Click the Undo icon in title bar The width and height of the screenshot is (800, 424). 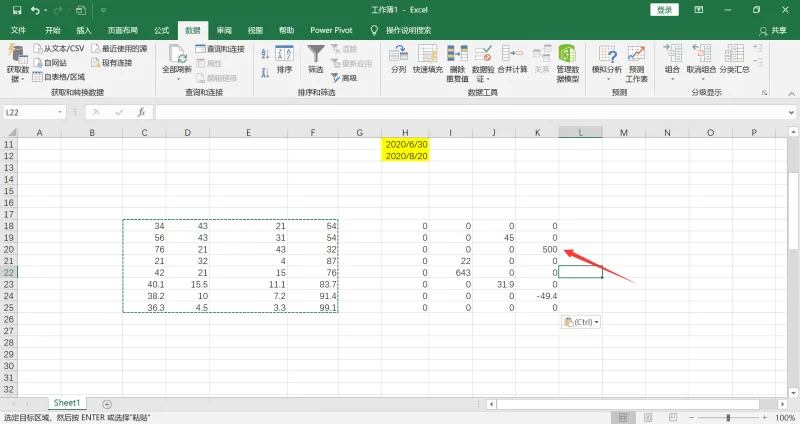[x=35, y=10]
